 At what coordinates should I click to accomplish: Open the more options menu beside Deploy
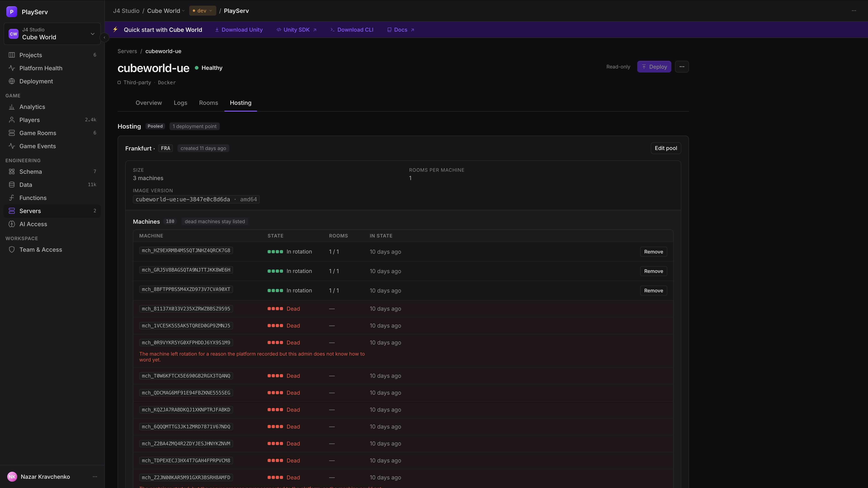click(x=682, y=67)
